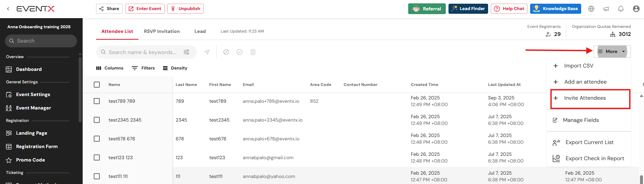Click the globe language icon
The height and width of the screenshot is (184, 644).
pyautogui.click(x=591, y=9)
